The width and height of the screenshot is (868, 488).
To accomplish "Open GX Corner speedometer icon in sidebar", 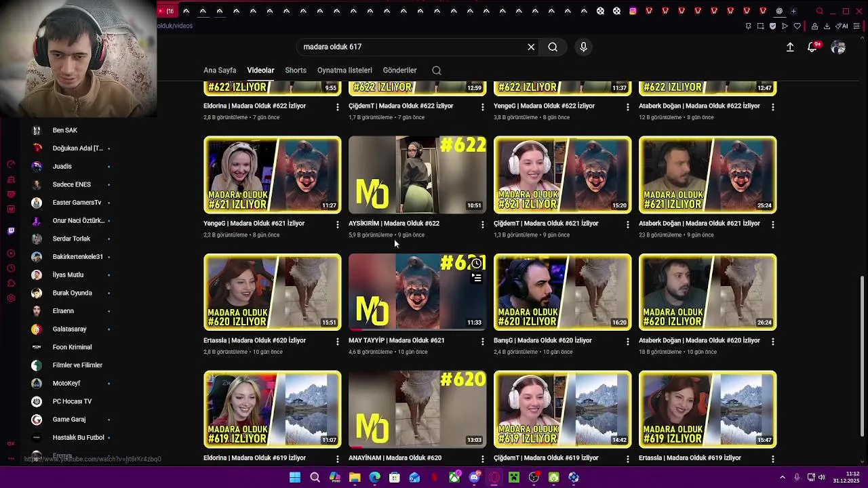I will pos(11,165).
